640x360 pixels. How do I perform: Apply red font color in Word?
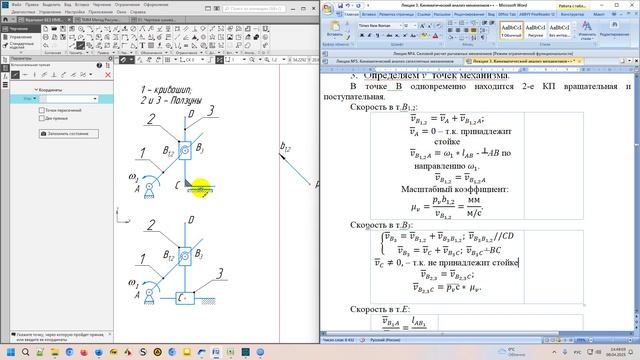coord(435,36)
